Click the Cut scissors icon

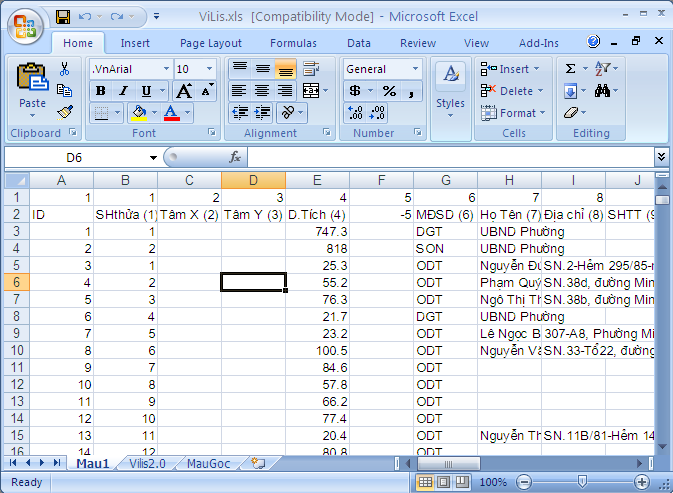coord(65,69)
